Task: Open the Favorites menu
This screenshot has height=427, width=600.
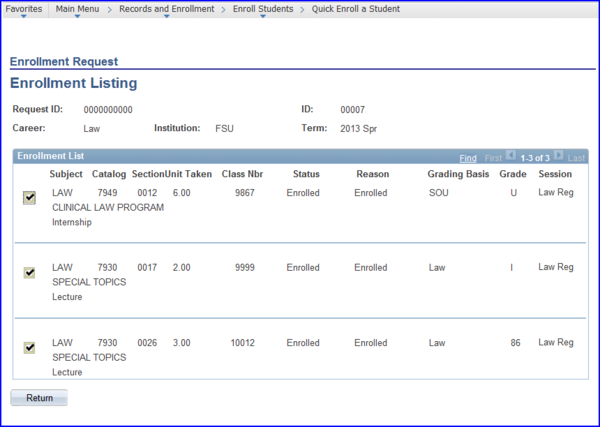Action: pyautogui.click(x=24, y=9)
